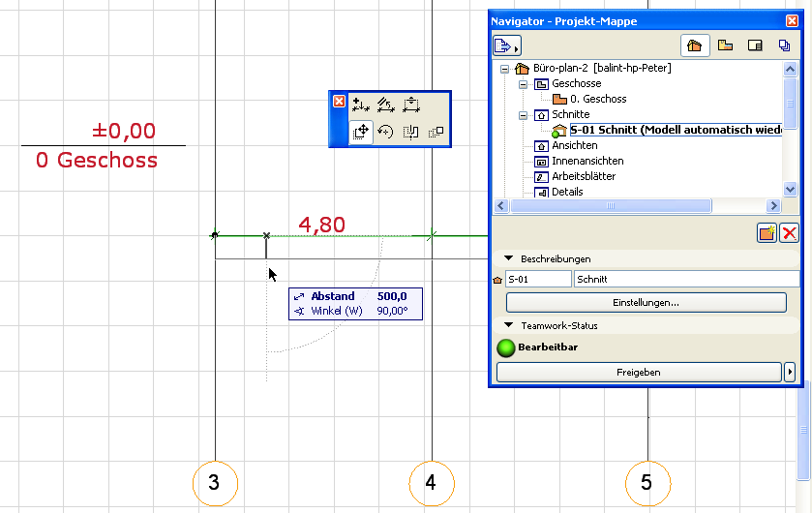Select the Büro-plan-2 project root item

coord(602,68)
